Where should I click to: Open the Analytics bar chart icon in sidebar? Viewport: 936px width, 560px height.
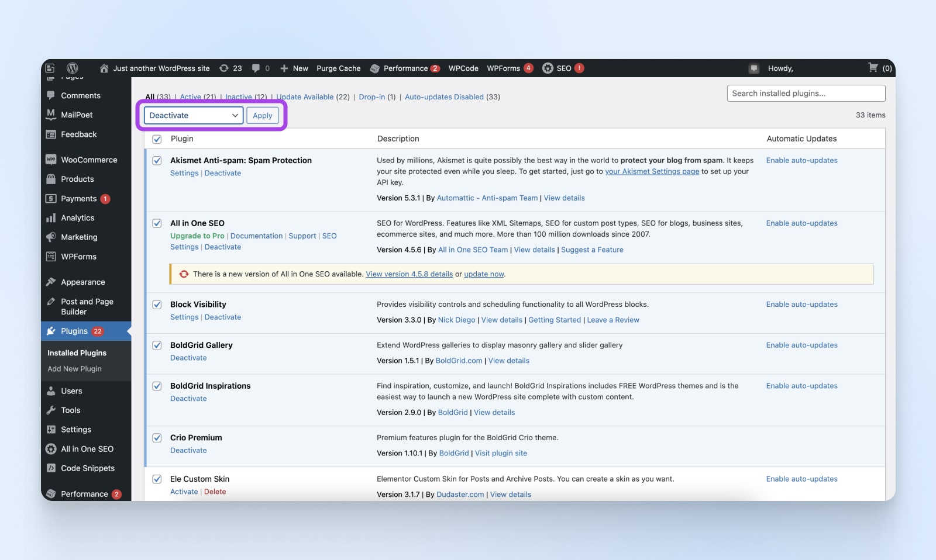(x=51, y=218)
